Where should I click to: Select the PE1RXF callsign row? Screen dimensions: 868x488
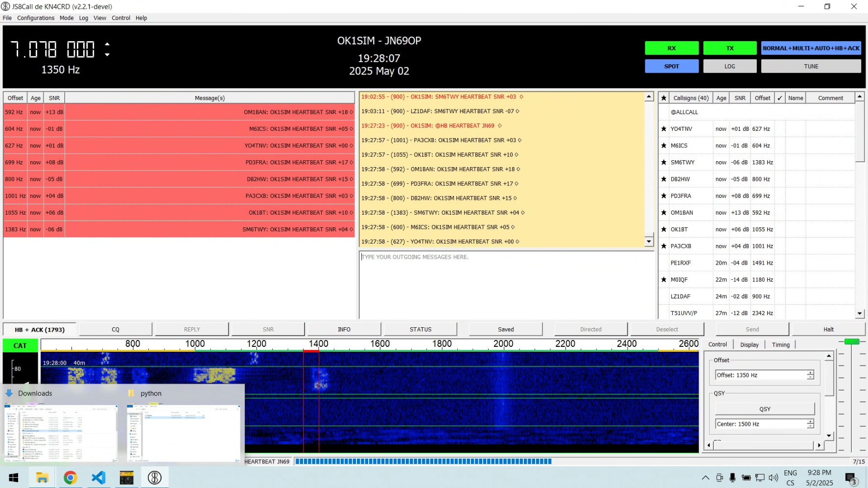757,263
